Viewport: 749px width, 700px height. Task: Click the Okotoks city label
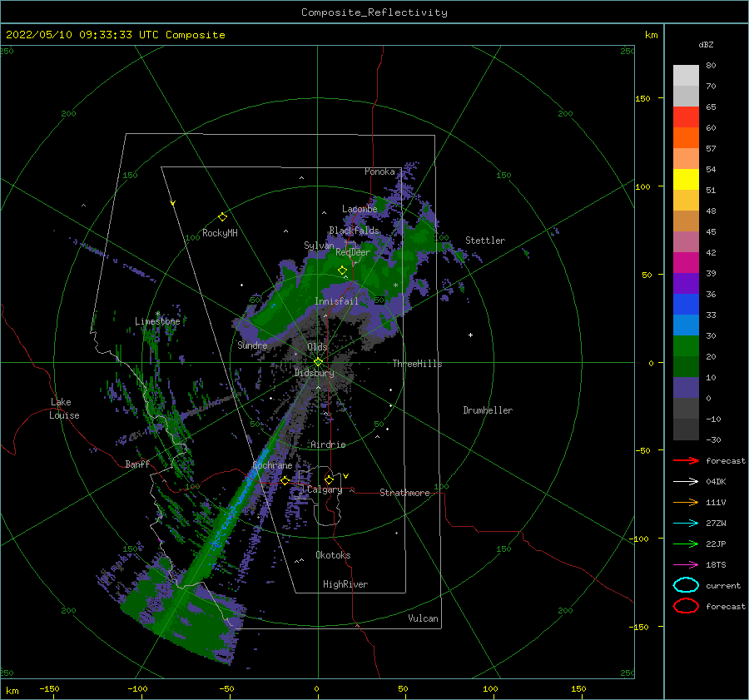pyautogui.click(x=333, y=555)
